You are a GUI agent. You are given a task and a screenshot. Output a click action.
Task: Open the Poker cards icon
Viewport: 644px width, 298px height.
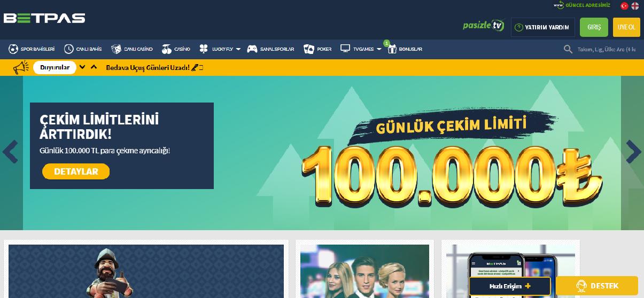pos(308,49)
